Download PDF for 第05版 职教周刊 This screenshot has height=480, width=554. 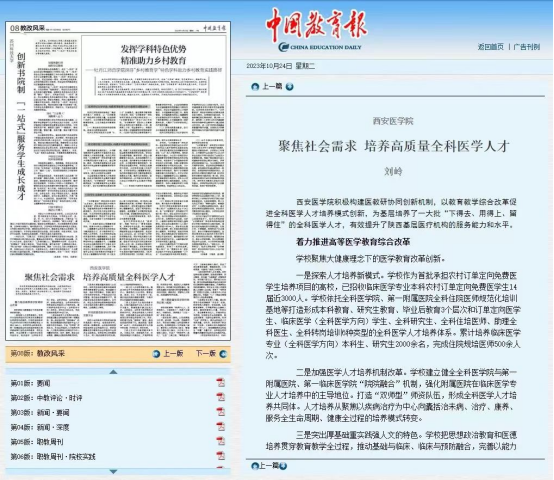coord(221,441)
